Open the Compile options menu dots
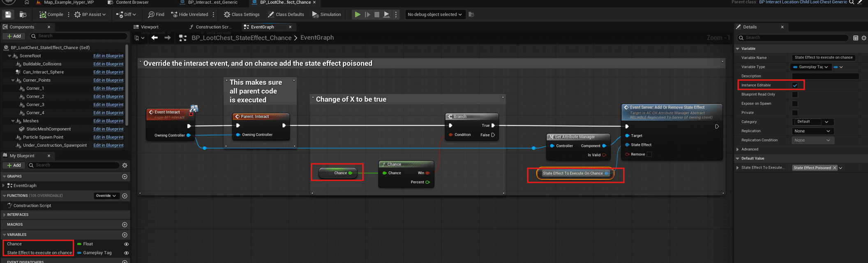The image size is (868, 263). 68,14
